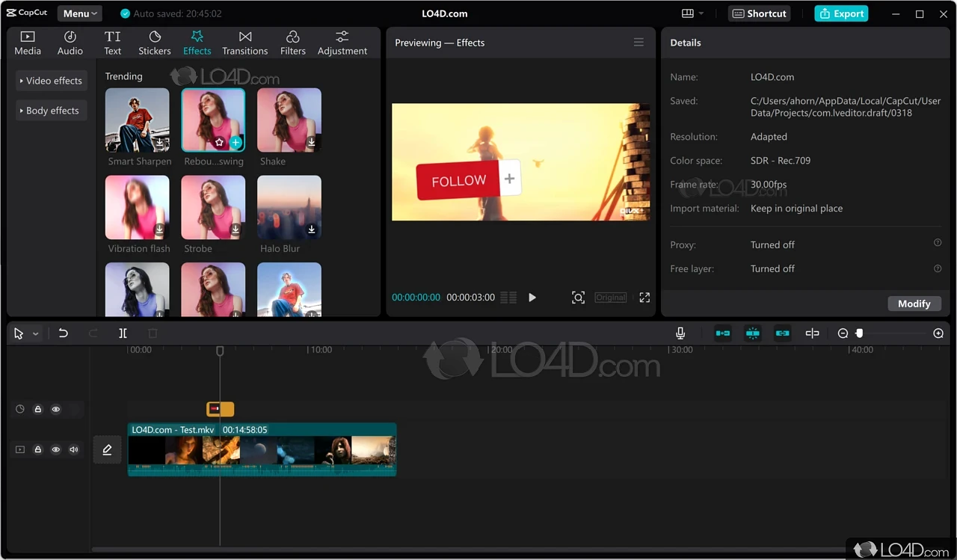Open the selection tool mode dropdown arrow
Image resolution: width=957 pixels, height=560 pixels.
pos(35,334)
